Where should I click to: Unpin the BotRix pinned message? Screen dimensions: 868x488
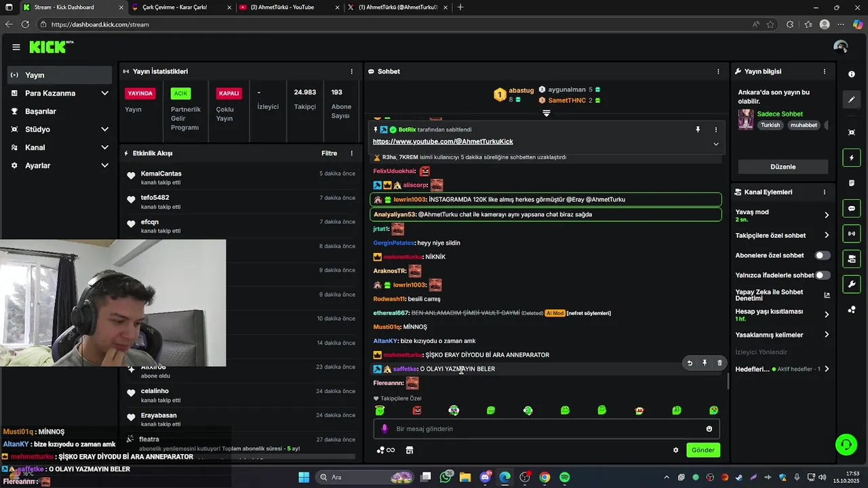tap(698, 129)
